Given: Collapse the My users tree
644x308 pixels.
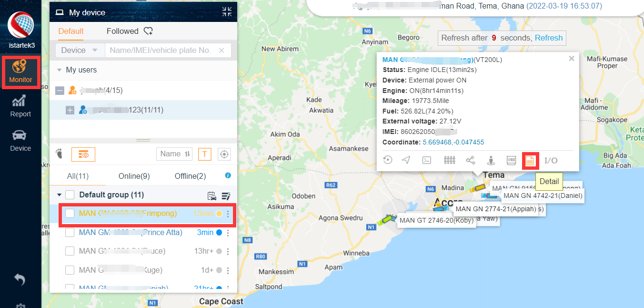Looking at the screenshot, I should pyautogui.click(x=60, y=70).
